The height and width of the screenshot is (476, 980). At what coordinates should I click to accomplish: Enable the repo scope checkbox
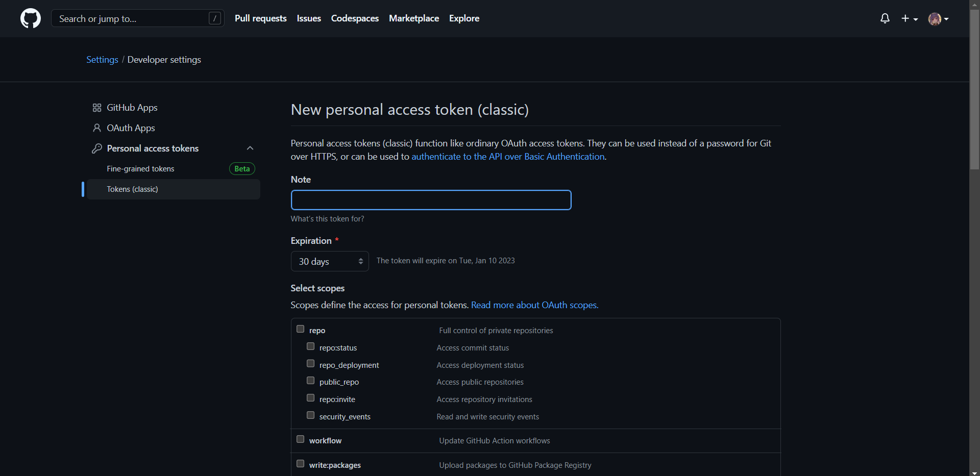[301, 329]
